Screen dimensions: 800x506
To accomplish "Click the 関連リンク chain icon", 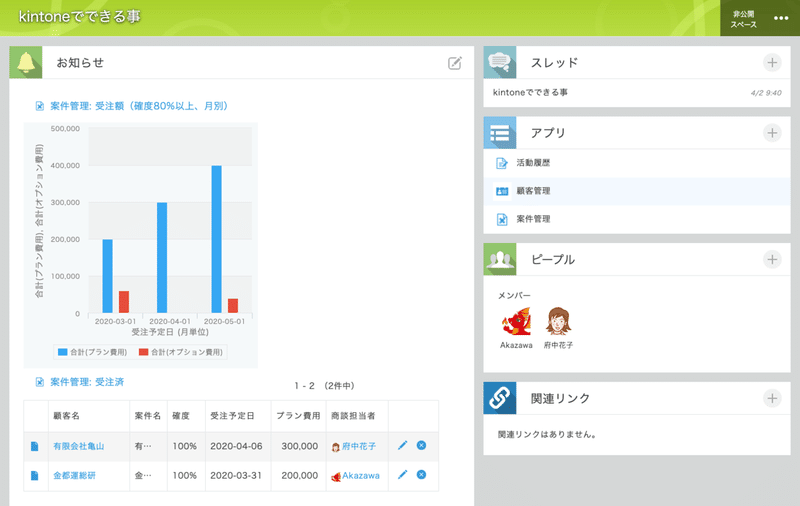I will pos(499,398).
